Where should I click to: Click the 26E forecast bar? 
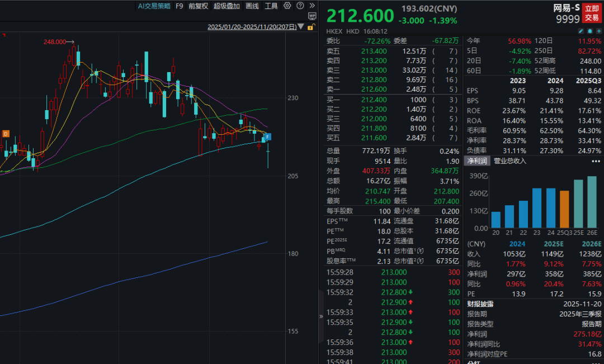click(592, 202)
